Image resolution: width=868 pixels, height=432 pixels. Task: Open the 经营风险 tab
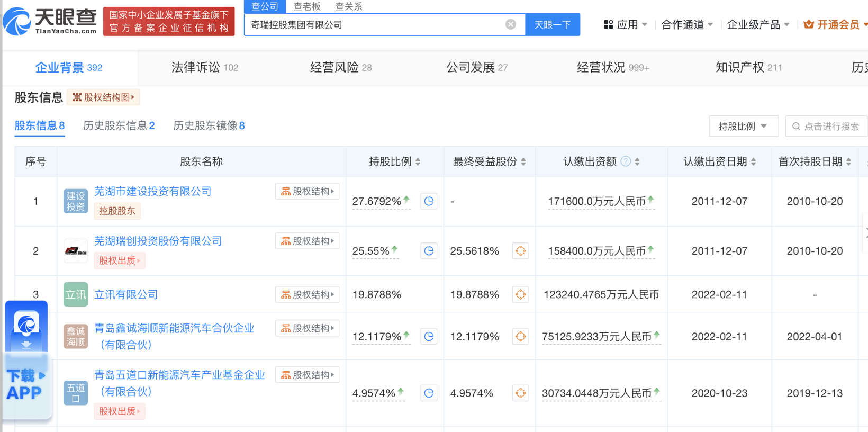341,68
